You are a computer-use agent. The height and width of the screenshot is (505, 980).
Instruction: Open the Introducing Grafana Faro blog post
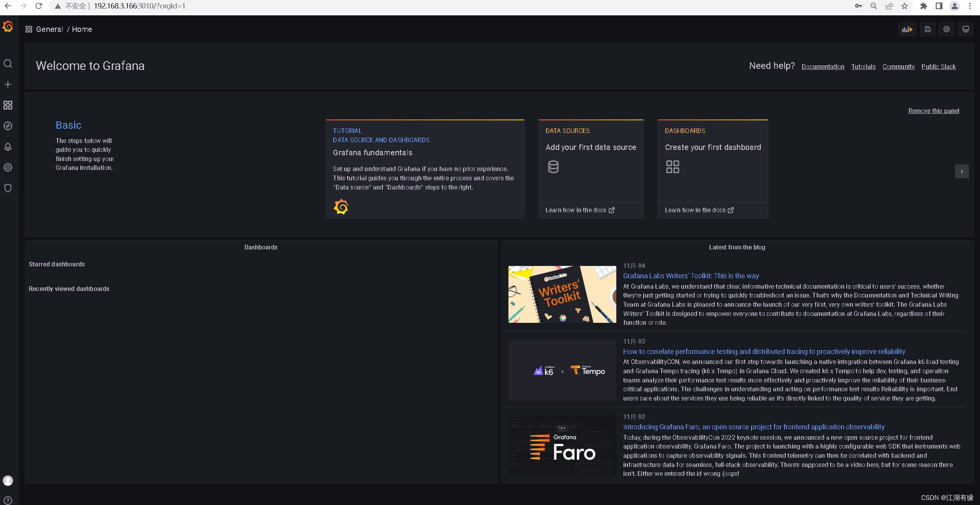pos(753,427)
